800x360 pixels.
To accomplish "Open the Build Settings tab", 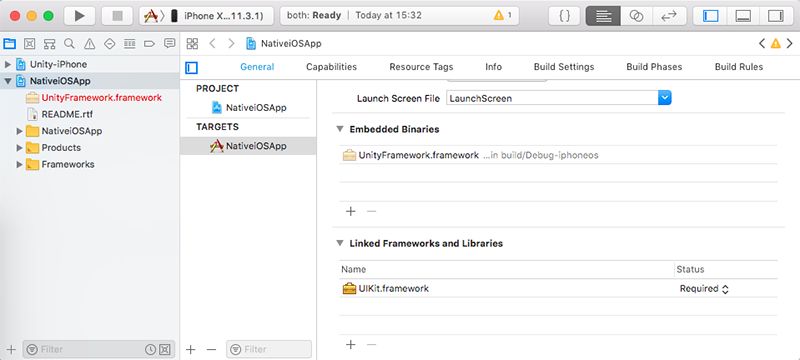I will [x=564, y=67].
